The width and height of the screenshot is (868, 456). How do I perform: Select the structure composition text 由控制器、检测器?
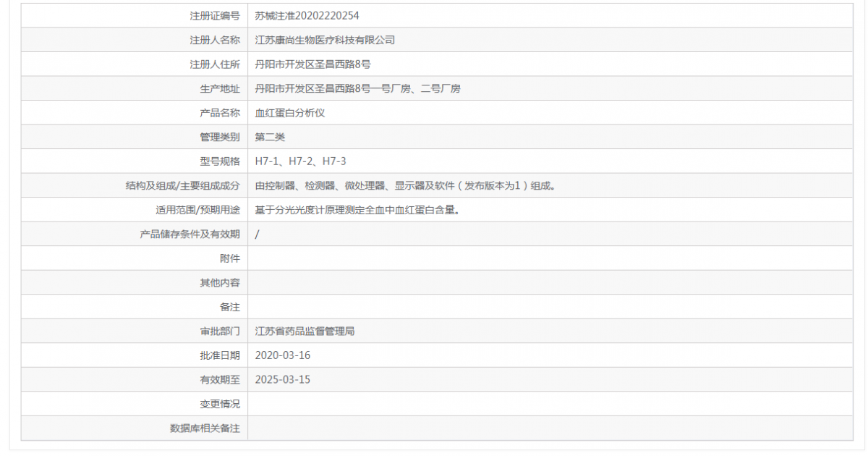click(x=405, y=186)
